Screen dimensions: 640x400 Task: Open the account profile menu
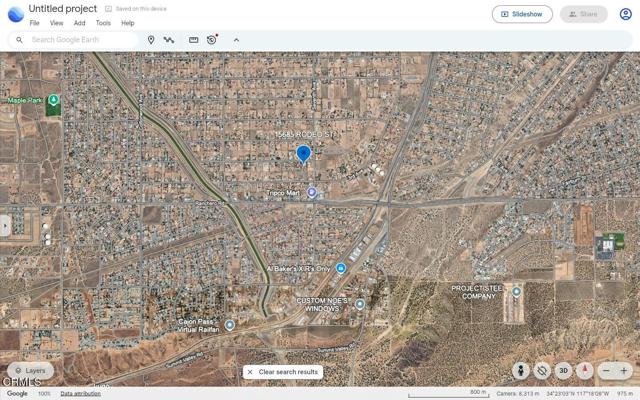[625, 14]
